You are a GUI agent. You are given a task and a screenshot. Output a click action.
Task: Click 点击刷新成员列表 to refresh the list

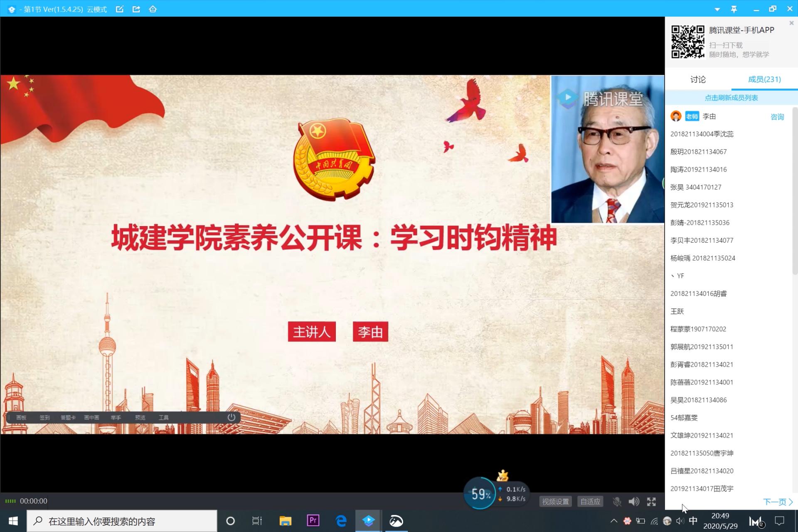[731, 98]
